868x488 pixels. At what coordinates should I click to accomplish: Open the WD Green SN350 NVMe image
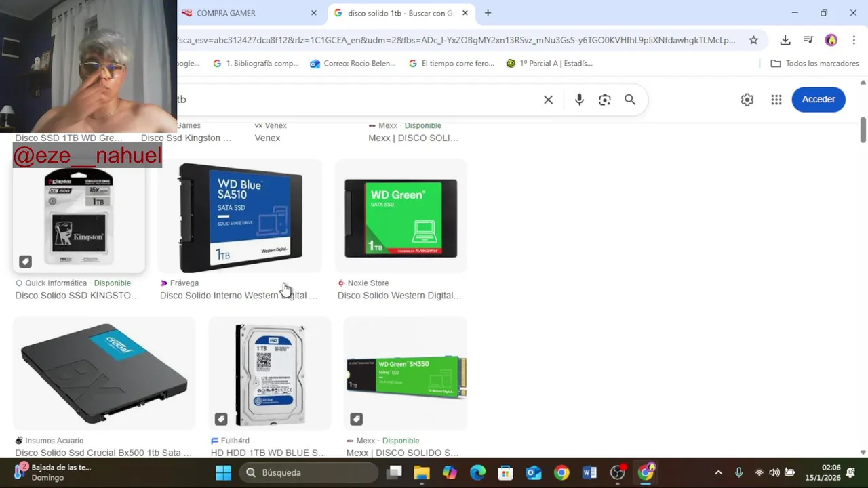click(406, 374)
